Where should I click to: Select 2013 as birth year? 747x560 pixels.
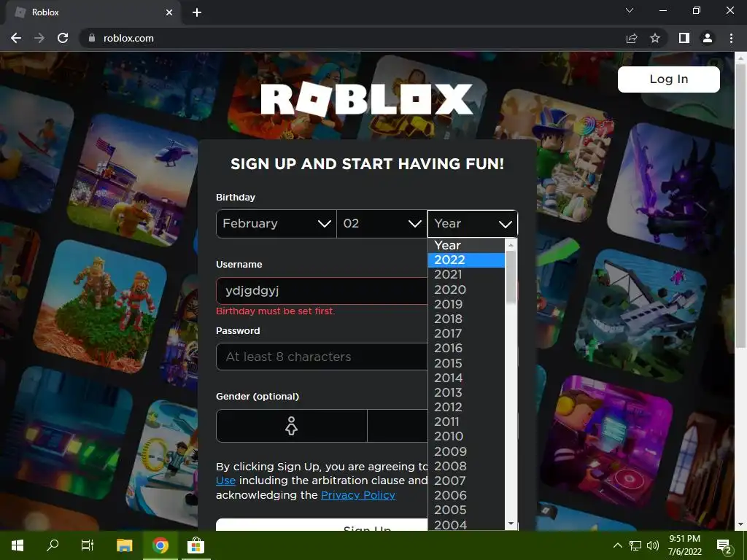click(x=466, y=392)
